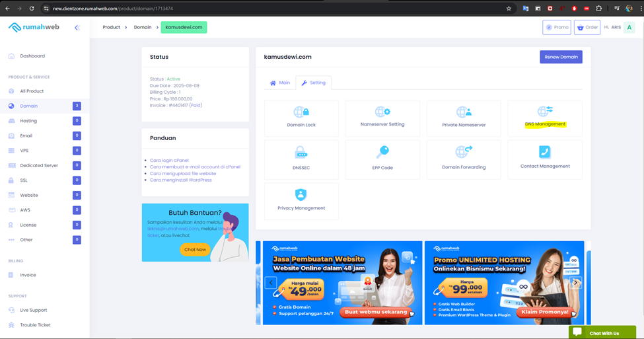Open the DNS Management icon
Viewport: 644px width, 339px height.
pyautogui.click(x=545, y=111)
